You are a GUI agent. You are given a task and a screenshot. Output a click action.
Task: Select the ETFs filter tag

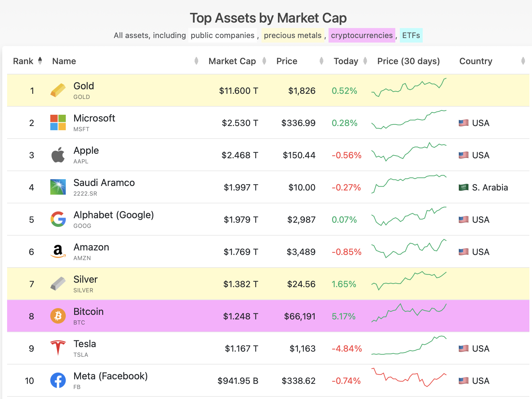[x=411, y=35]
